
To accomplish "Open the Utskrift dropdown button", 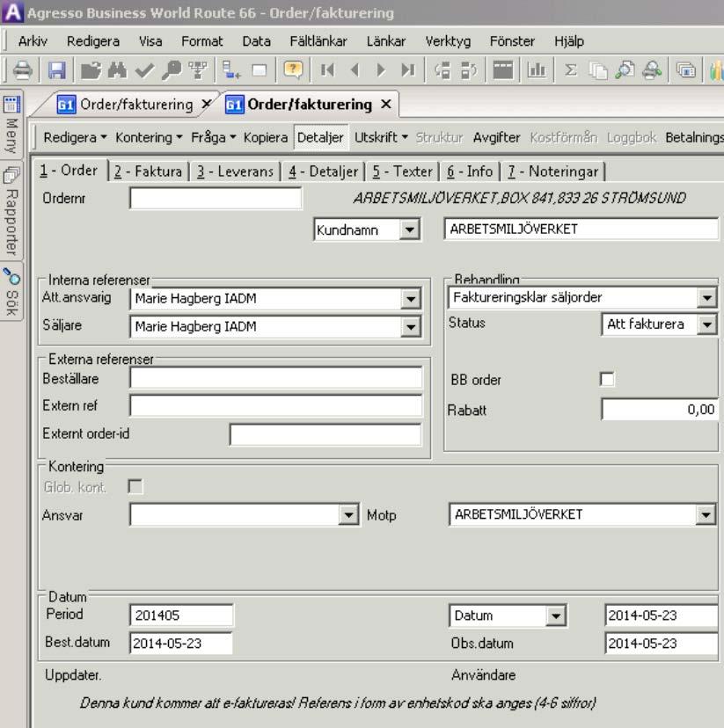I will tap(381, 137).
